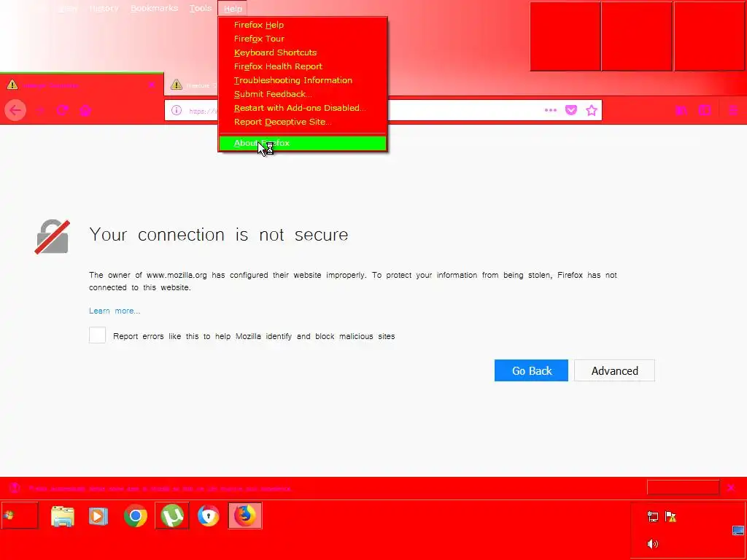Image resolution: width=747 pixels, height=560 pixels.
Task: Open the Windows Start button
Action: point(20,516)
